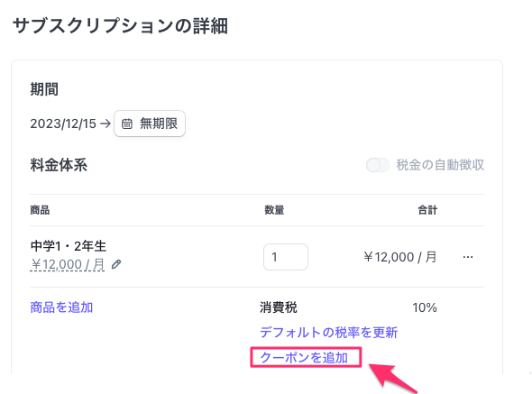Click the 10% consumption tax value

(x=425, y=307)
